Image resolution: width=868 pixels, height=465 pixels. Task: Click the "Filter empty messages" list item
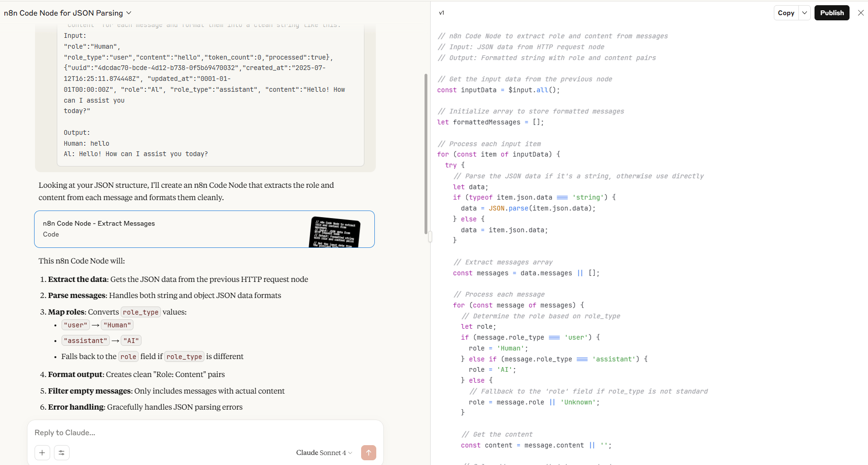(166, 391)
